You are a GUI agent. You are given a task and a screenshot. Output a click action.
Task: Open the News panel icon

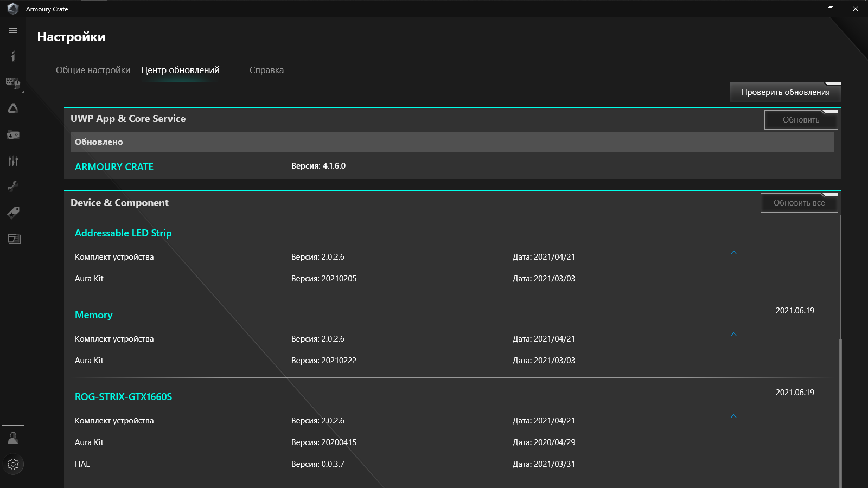pos(13,239)
